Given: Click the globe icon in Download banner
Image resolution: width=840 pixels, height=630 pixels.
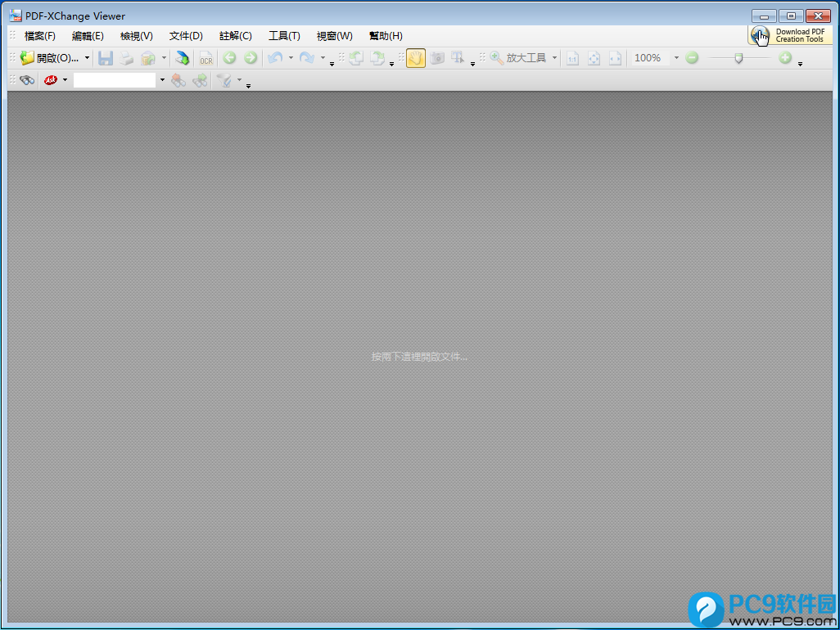Looking at the screenshot, I should [x=760, y=35].
